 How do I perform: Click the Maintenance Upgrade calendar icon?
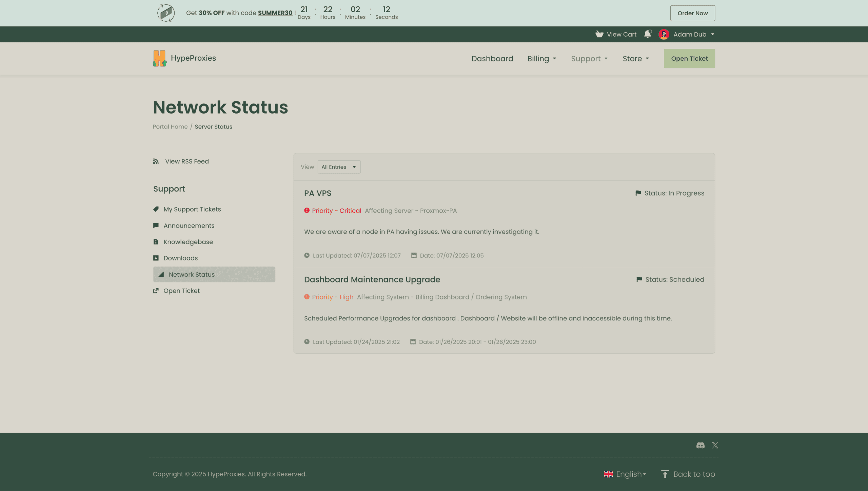(x=413, y=342)
